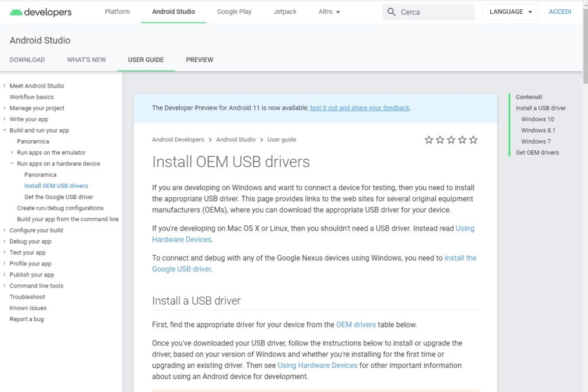Click the Android Studio page heading
The image size is (588, 392).
(x=40, y=40)
